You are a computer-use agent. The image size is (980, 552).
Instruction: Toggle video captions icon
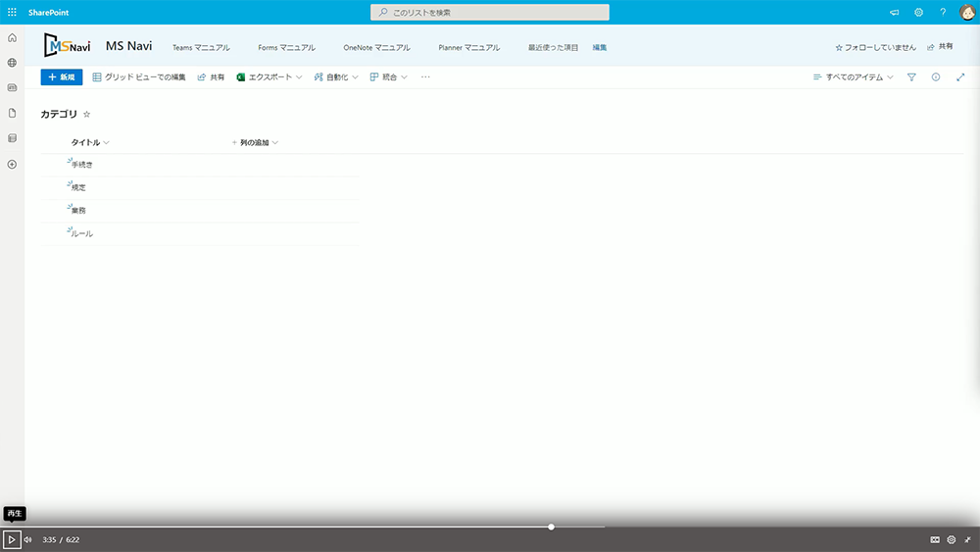[935, 539]
